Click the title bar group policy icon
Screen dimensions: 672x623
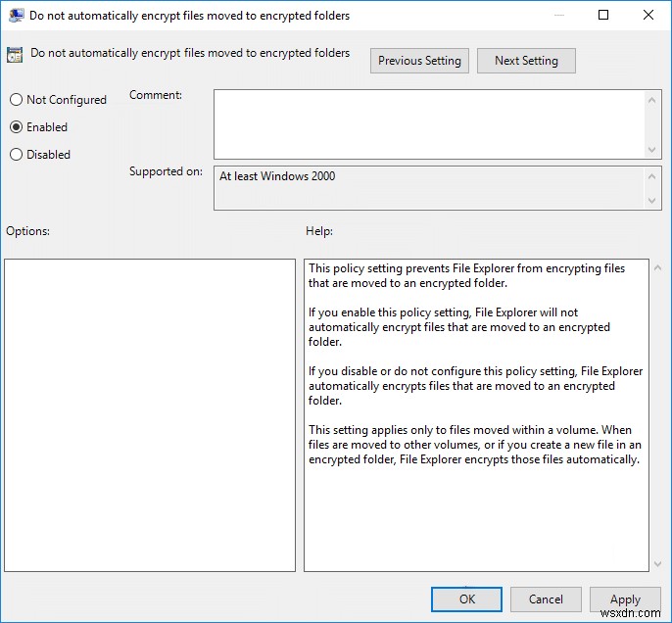point(16,16)
